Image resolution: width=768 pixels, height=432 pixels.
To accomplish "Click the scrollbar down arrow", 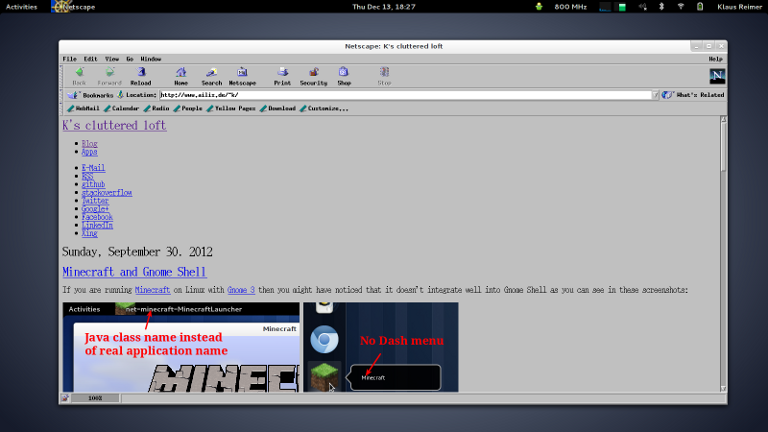I will pyautogui.click(x=723, y=389).
